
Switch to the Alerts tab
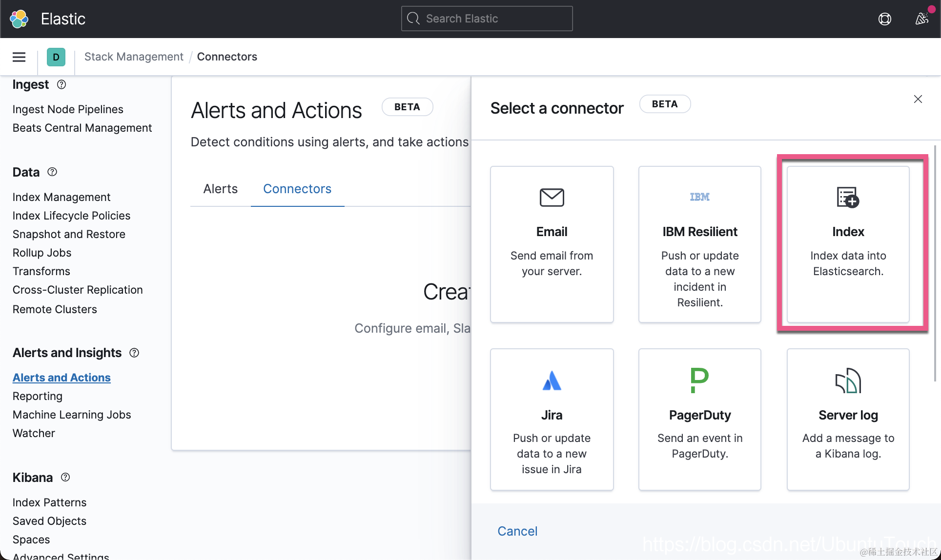click(220, 189)
